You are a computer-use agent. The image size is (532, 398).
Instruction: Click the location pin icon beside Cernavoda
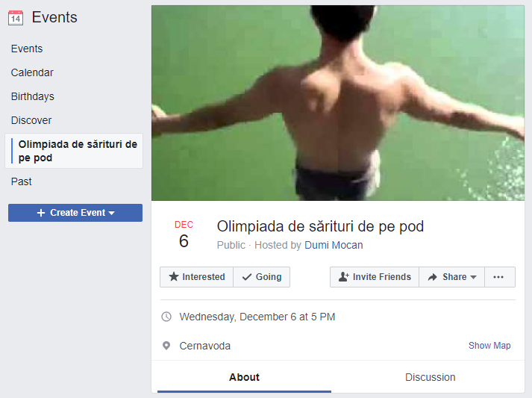coord(166,346)
